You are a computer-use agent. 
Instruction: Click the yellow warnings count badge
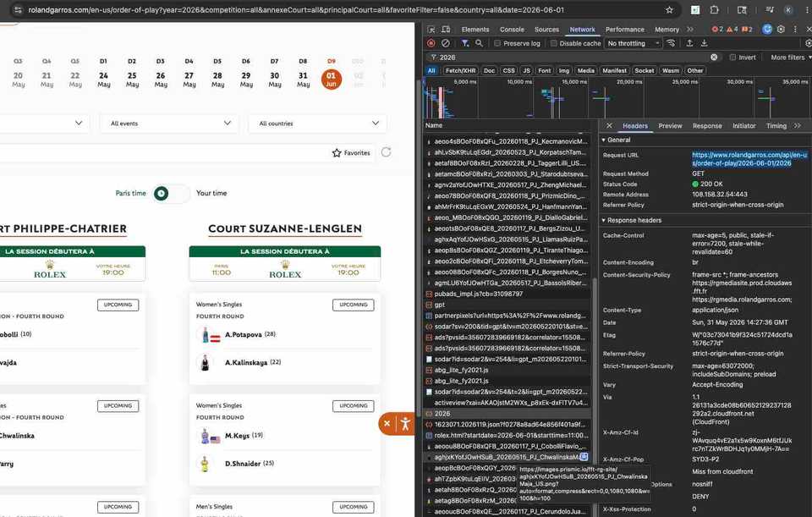pos(732,30)
